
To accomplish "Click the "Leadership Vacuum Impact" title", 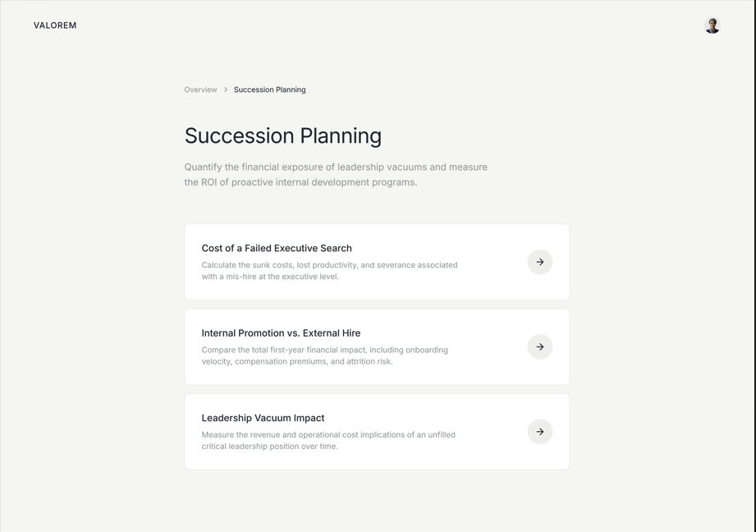I will pyautogui.click(x=263, y=418).
